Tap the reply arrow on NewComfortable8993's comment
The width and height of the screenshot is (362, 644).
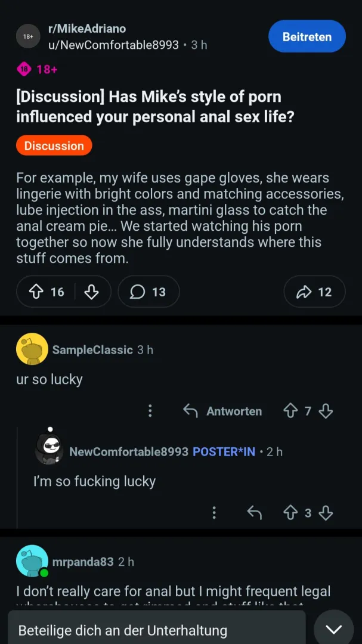point(255,513)
